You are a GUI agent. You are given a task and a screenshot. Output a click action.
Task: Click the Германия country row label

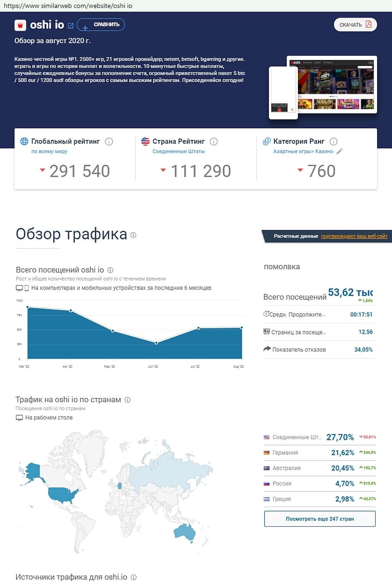(285, 453)
